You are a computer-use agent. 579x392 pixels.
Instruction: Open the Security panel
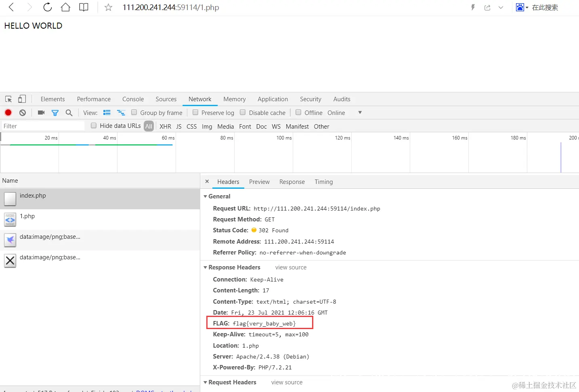pyautogui.click(x=310, y=99)
